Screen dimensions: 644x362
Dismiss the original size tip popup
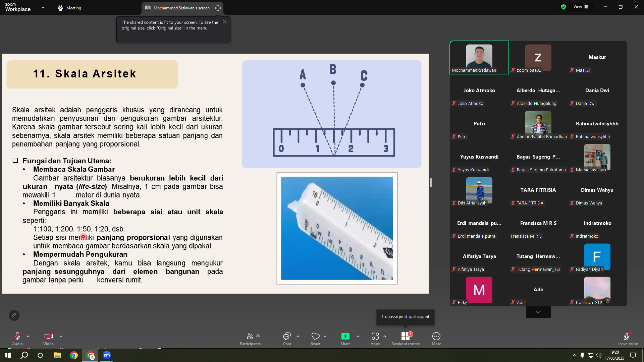pyautogui.click(x=225, y=22)
